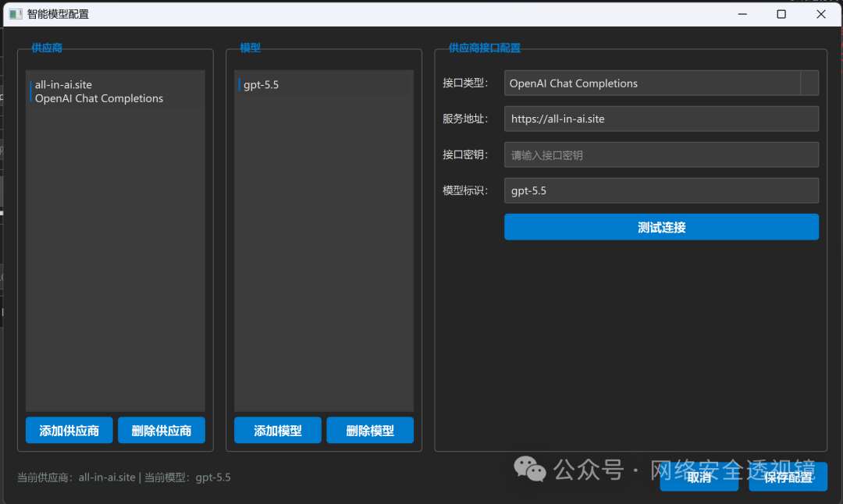The height and width of the screenshot is (504, 843).
Task: Click 删除模型 button
Action: (370, 431)
